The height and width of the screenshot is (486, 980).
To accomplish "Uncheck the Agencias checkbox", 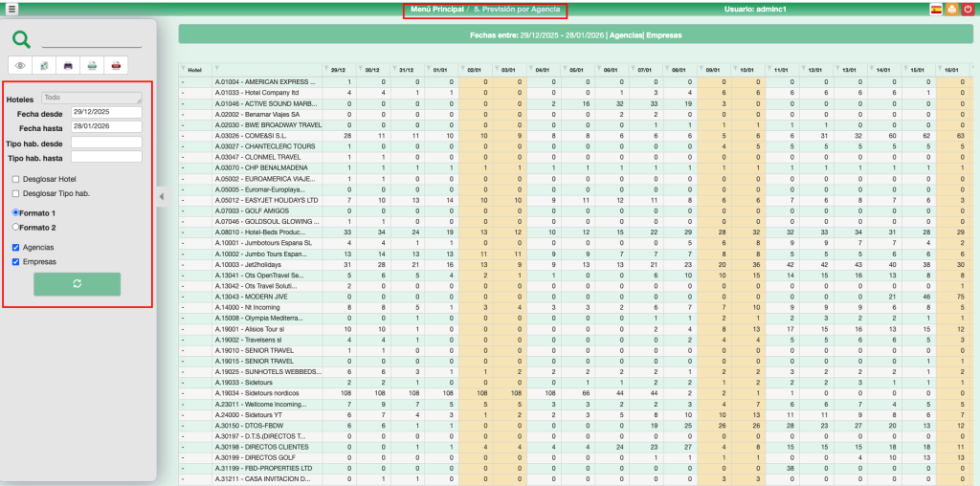I will [x=15, y=247].
